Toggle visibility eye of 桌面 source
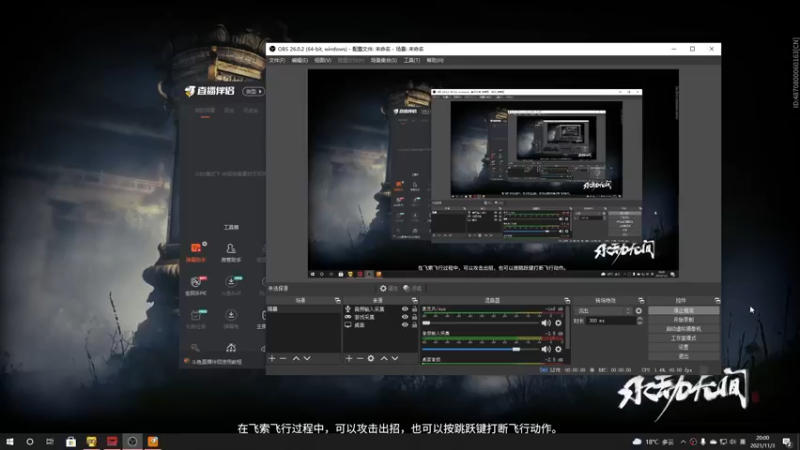This screenshot has height=450, width=800. pos(405,325)
